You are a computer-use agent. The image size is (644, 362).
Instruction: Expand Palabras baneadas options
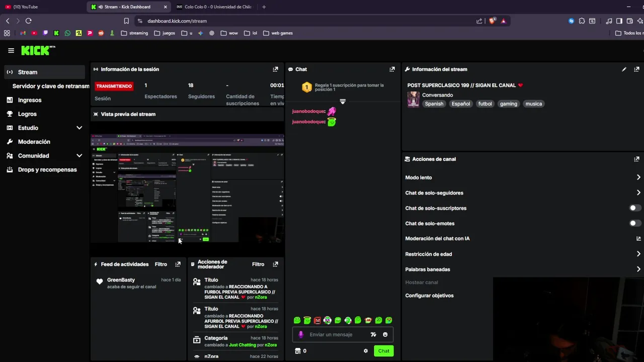[638, 269]
